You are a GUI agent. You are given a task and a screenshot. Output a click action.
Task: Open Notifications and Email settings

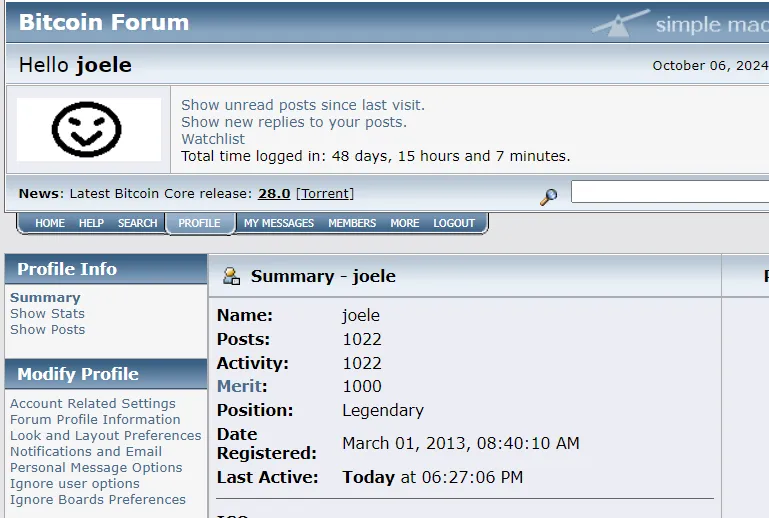[86, 451]
